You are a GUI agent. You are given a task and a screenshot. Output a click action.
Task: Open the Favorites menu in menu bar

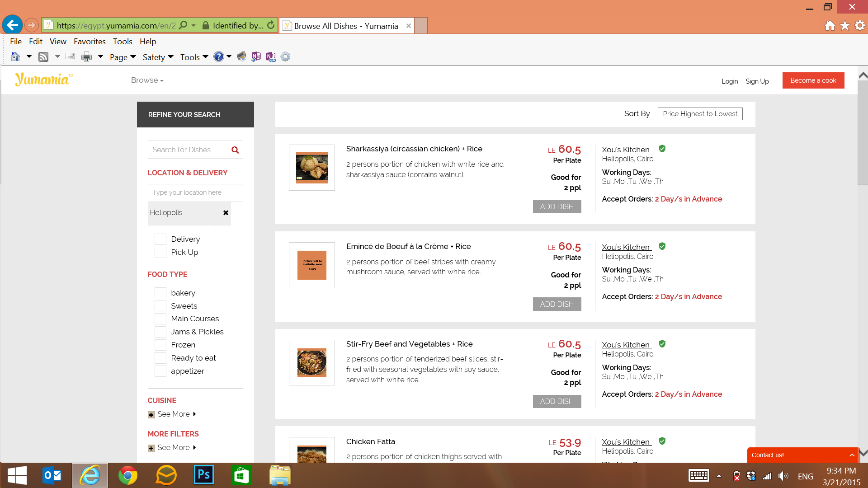coord(90,42)
